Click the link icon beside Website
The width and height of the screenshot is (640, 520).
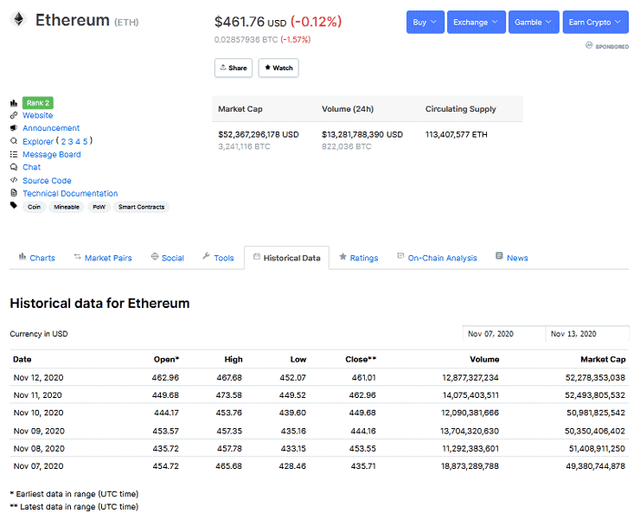tap(14, 115)
